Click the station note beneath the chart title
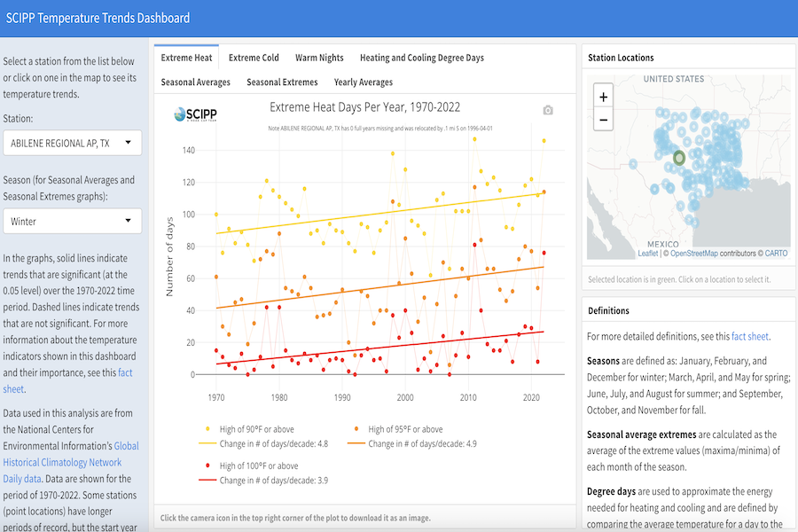The width and height of the screenshot is (798, 532). pos(379,129)
